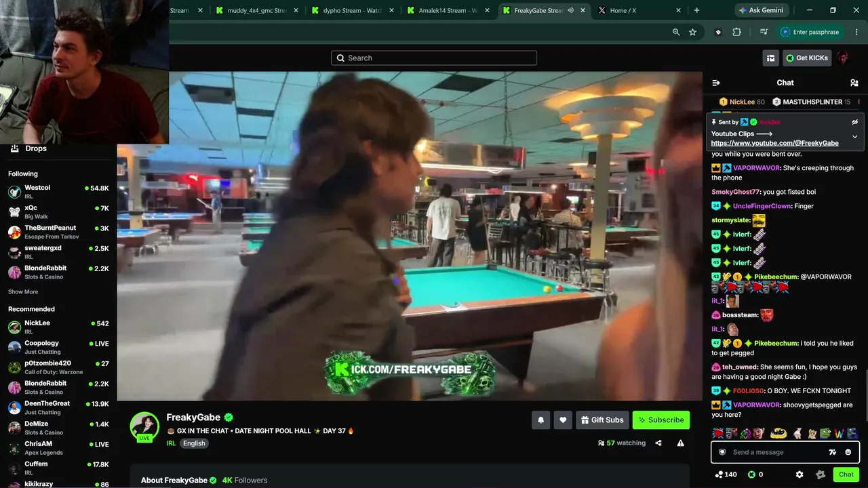The height and width of the screenshot is (488, 868).
Task: Switch to the muddy_4x4_gmc Stream tab
Action: click(256, 10)
